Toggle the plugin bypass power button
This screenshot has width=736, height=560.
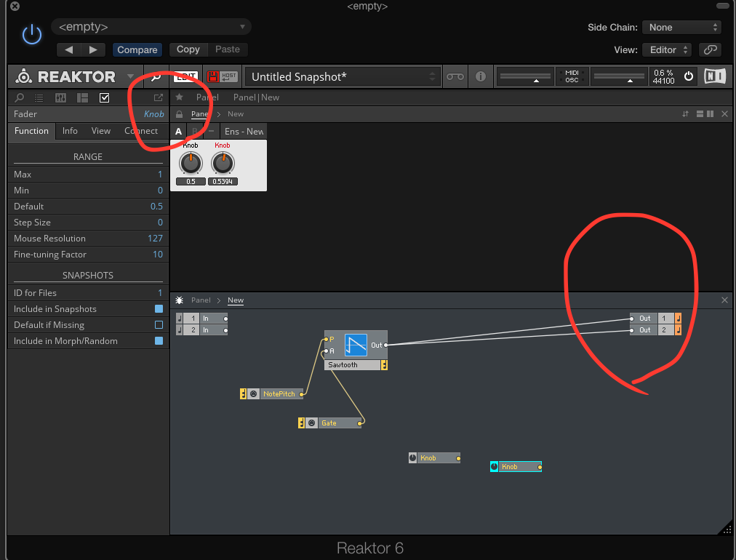tap(32, 35)
